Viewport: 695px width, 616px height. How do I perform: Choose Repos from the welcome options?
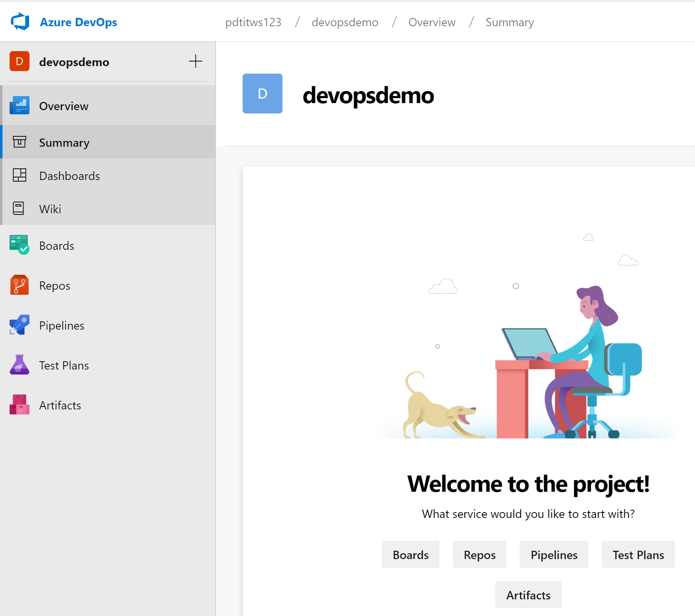coord(479,554)
